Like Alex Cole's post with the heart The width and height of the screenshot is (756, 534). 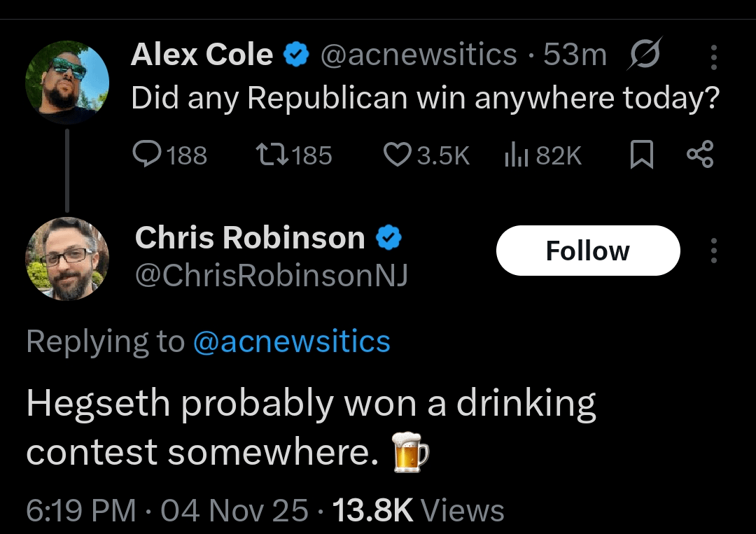pyautogui.click(x=397, y=155)
